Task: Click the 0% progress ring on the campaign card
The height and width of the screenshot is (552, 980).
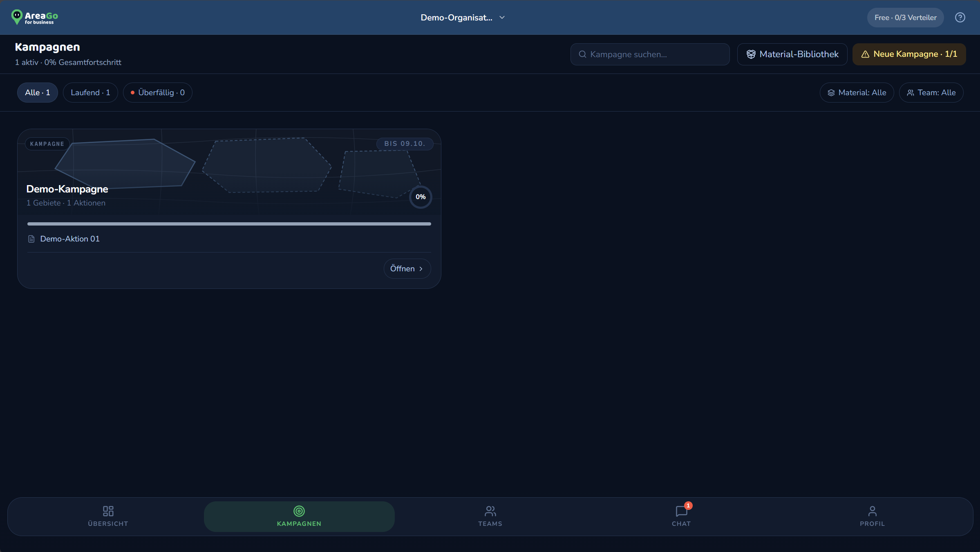Action: click(x=421, y=197)
